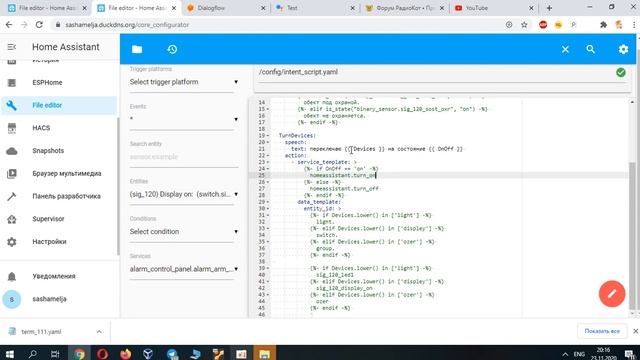Close the current file with X icon
The height and width of the screenshot is (360, 640).
(565, 49)
